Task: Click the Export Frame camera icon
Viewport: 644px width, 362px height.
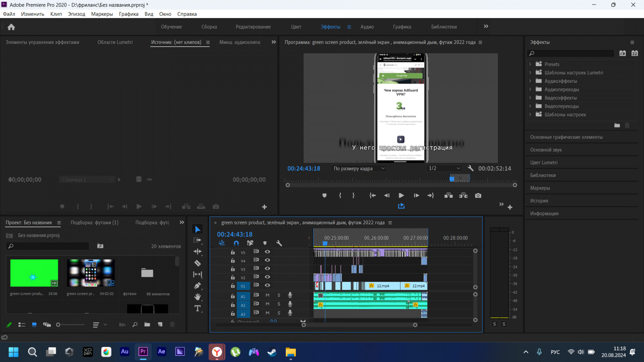Action: pyautogui.click(x=478, y=195)
